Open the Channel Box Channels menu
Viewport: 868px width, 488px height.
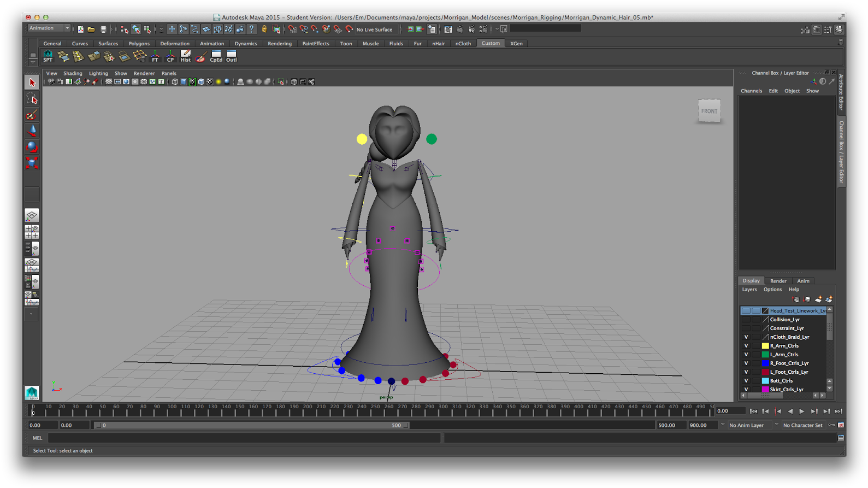pyautogui.click(x=751, y=91)
